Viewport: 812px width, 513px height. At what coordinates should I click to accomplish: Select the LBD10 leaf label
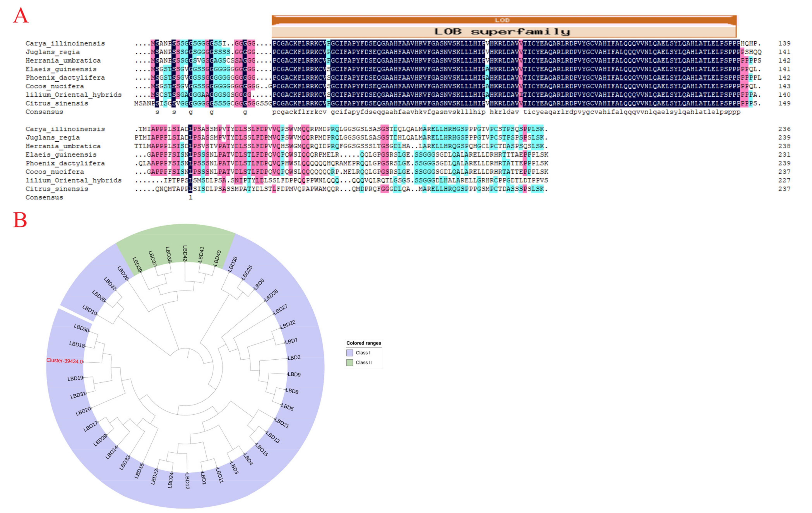(x=90, y=310)
